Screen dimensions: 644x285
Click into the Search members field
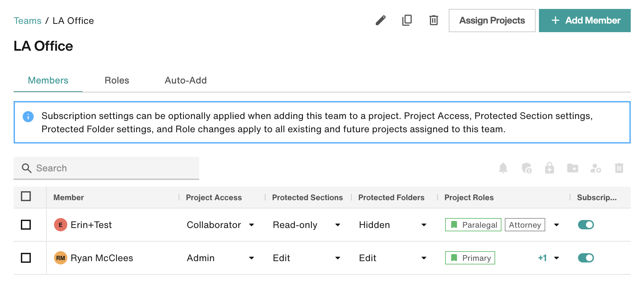[x=106, y=168]
